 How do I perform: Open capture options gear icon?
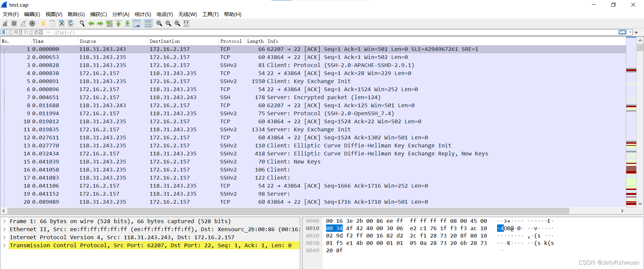coord(32,23)
